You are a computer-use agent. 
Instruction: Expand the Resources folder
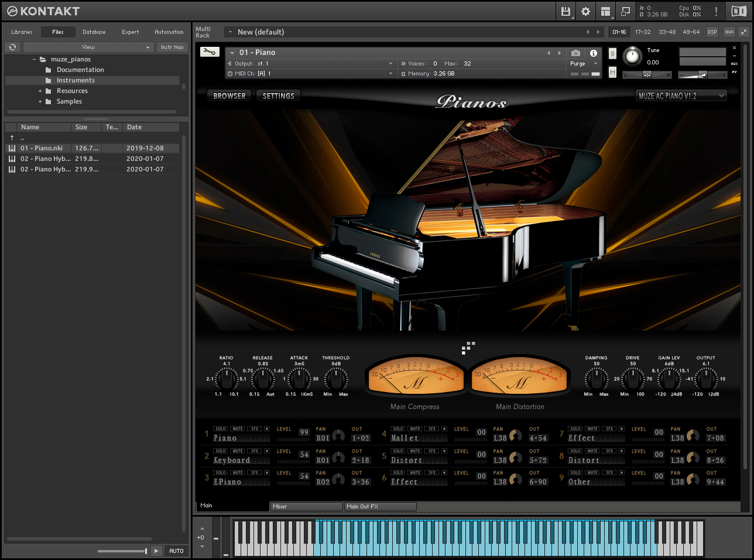(40, 91)
